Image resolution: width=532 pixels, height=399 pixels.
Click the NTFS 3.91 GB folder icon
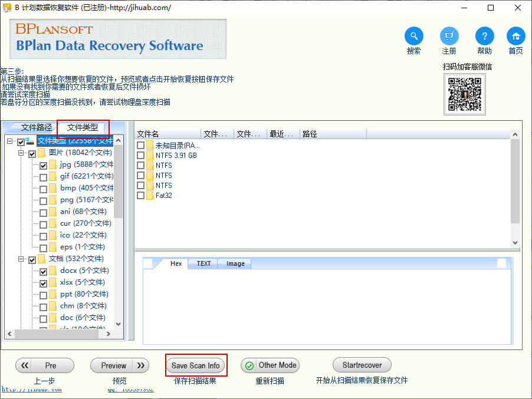tap(150, 156)
